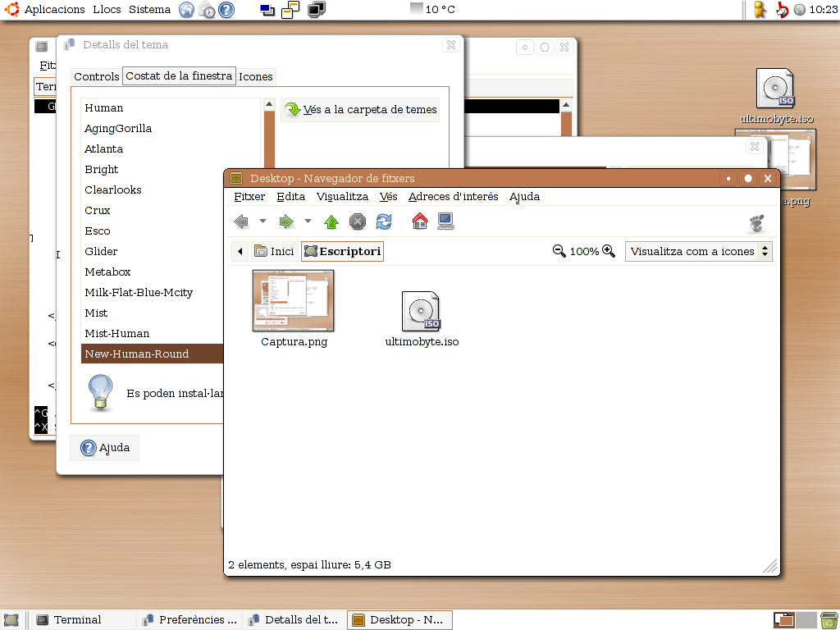This screenshot has height=630, width=840.
Task: Open the Adreces d'interès menu
Action: click(453, 197)
